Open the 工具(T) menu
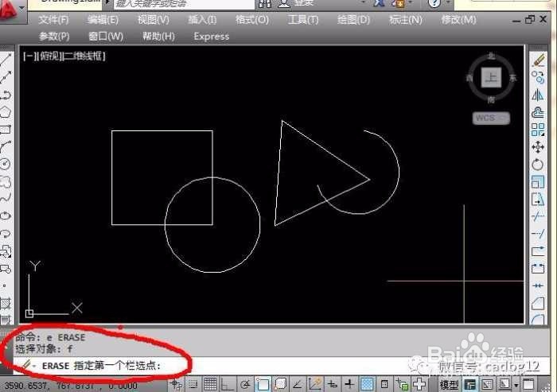This screenshot has height=392, width=557. click(x=303, y=20)
